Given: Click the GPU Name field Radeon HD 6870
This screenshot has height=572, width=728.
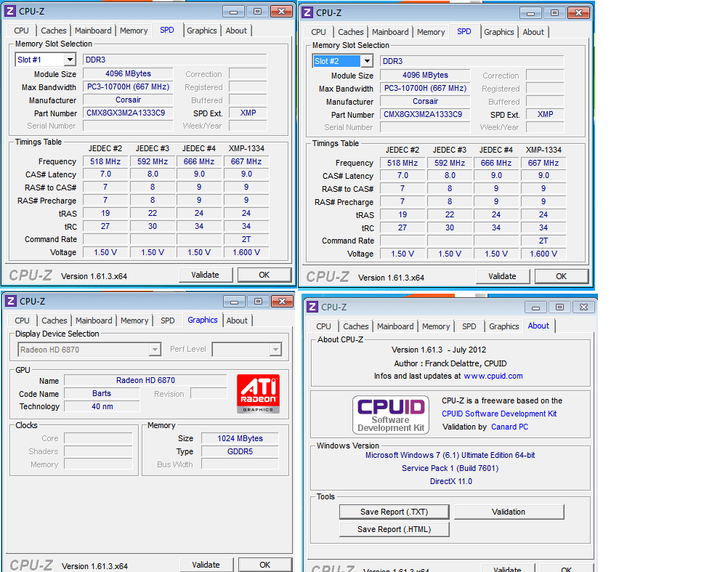Looking at the screenshot, I should pyautogui.click(x=145, y=380).
